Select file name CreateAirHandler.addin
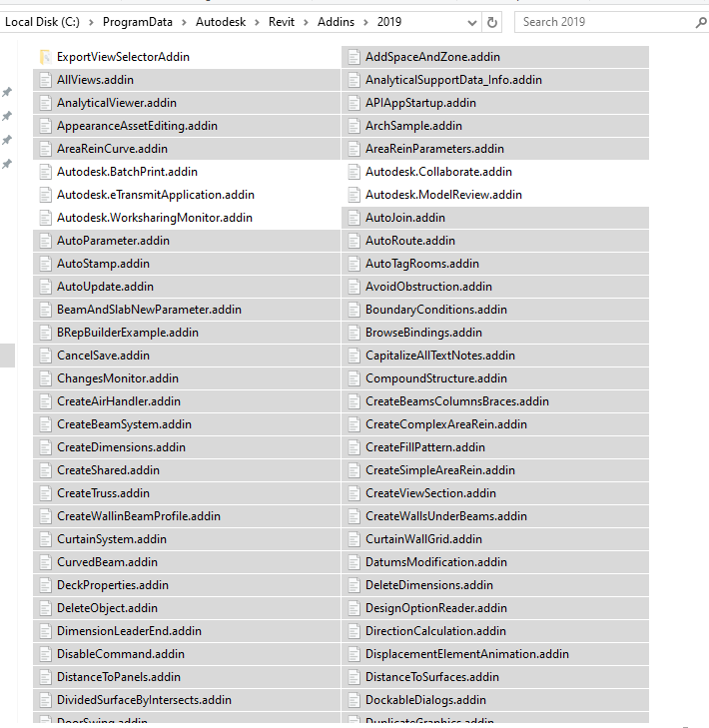 (x=119, y=401)
